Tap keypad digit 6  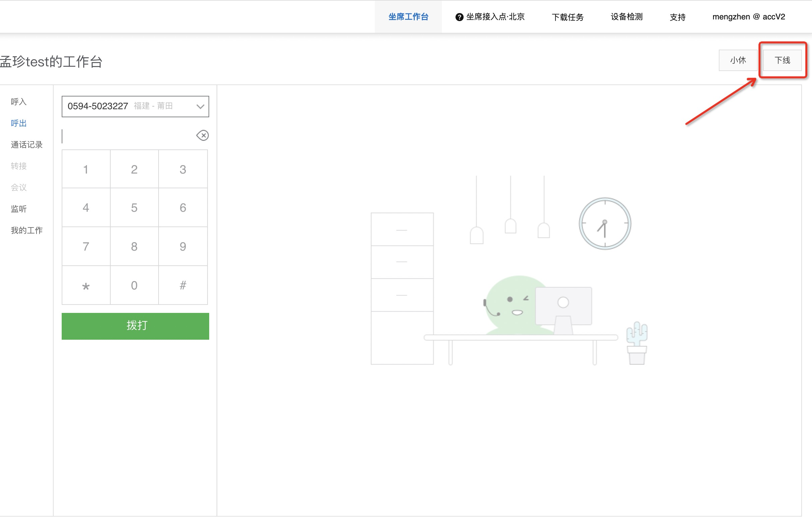183,208
